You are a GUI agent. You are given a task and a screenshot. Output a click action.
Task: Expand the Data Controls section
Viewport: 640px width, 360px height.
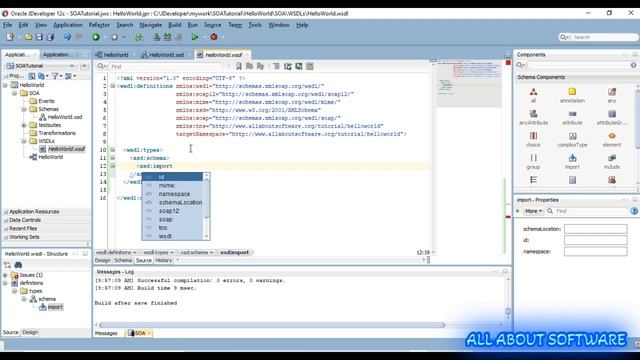pos(6,220)
